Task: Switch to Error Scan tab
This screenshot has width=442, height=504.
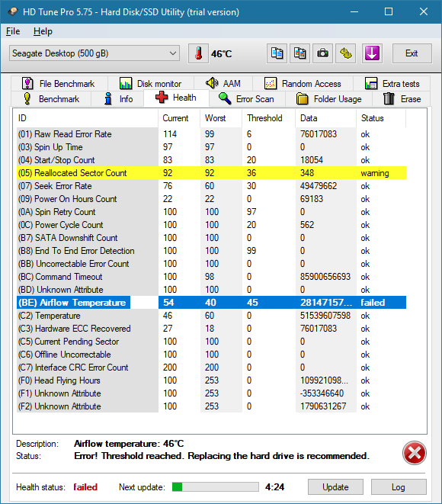Action: [x=247, y=98]
